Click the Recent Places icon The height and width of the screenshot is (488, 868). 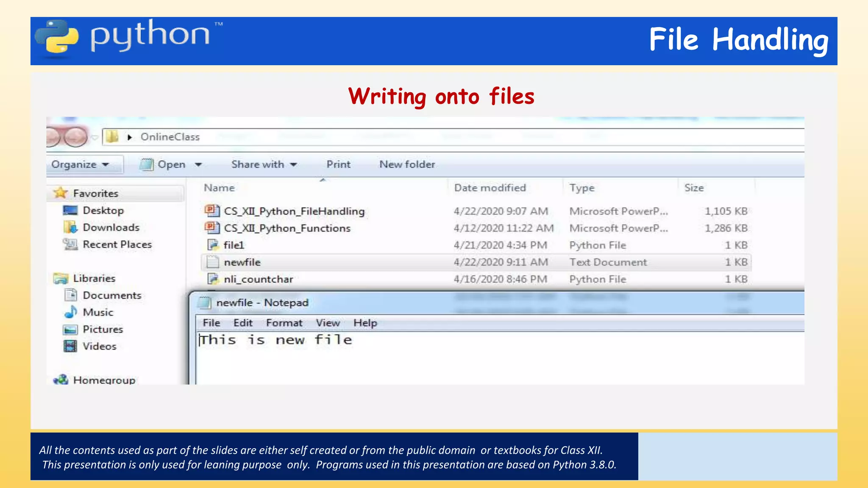[x=70, y=244]
